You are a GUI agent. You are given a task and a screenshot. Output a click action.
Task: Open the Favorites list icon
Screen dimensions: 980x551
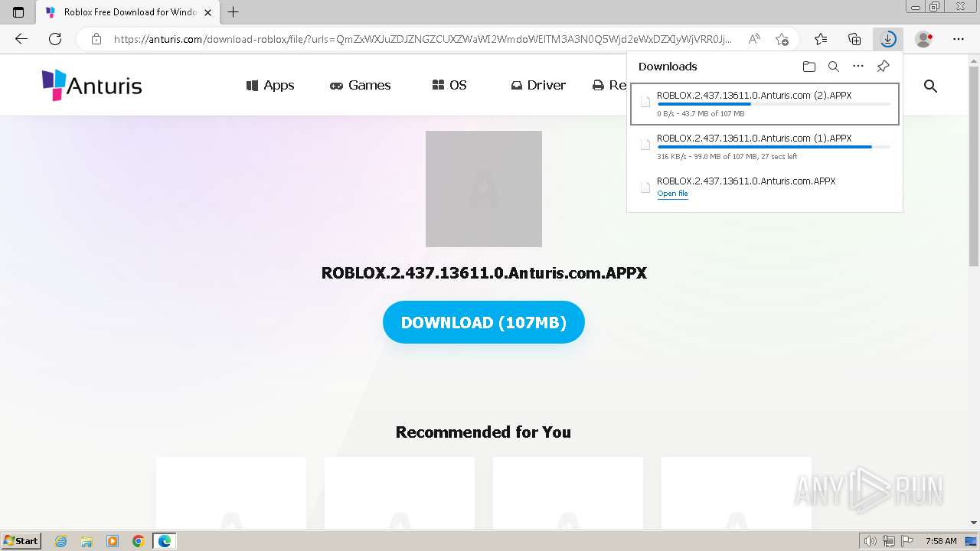pyautogui.click(x=821, y=39)
